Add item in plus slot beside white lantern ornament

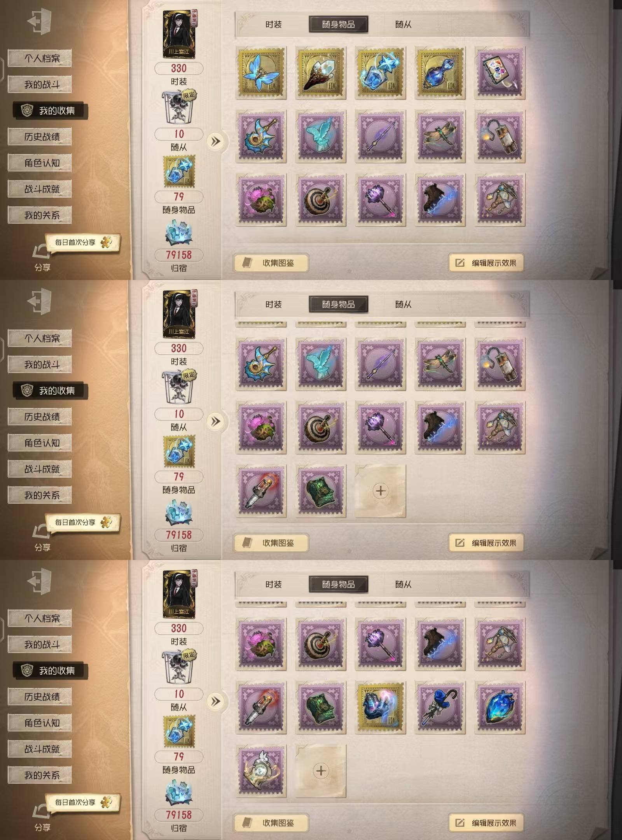[x=321, y=771]
